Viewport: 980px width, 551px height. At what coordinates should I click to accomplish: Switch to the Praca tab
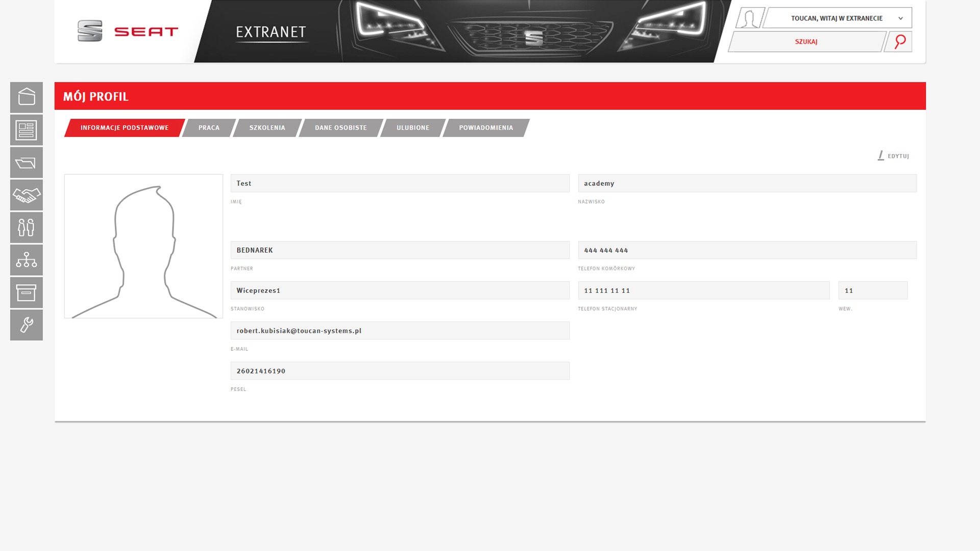coord(209,128)
